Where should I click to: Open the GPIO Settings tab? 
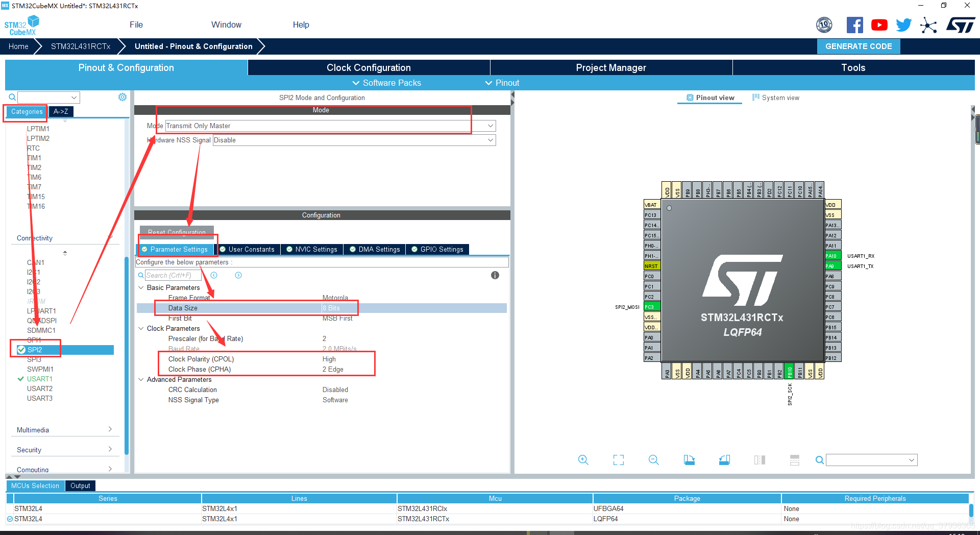pyautogui.click(x=437, y=249)
